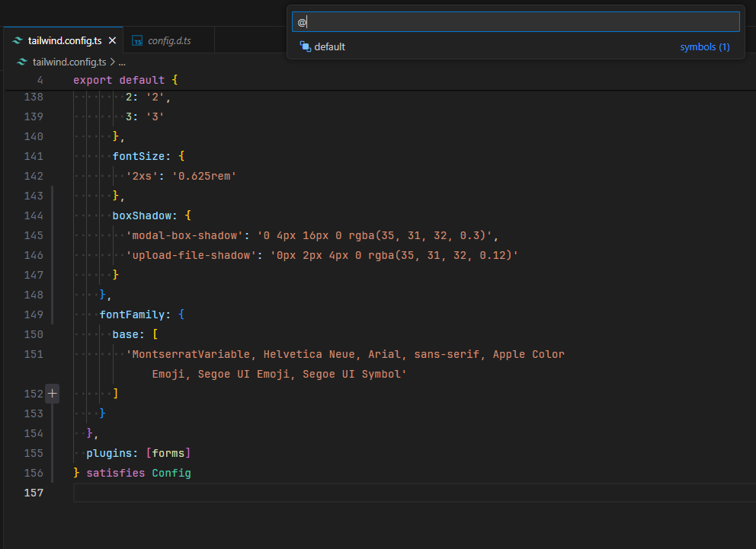
Task: Click the 'Config' type on line 156
Action: tap(171, 472)
